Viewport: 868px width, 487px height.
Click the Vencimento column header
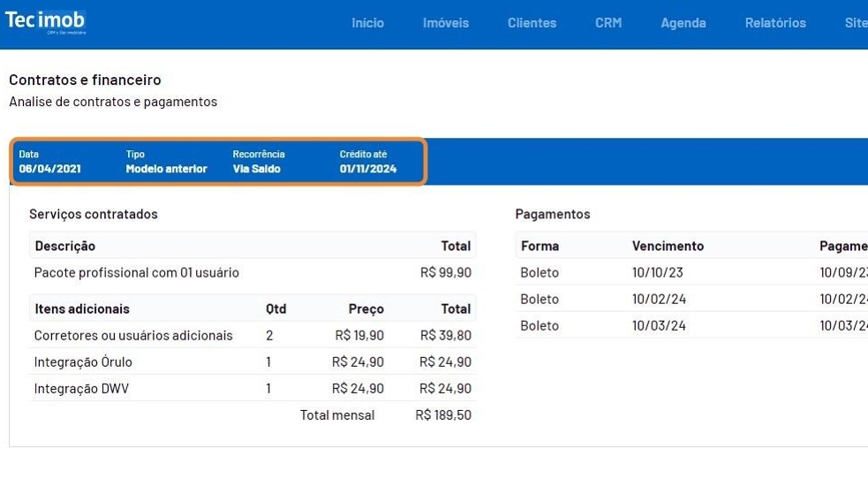coord(668,246)
